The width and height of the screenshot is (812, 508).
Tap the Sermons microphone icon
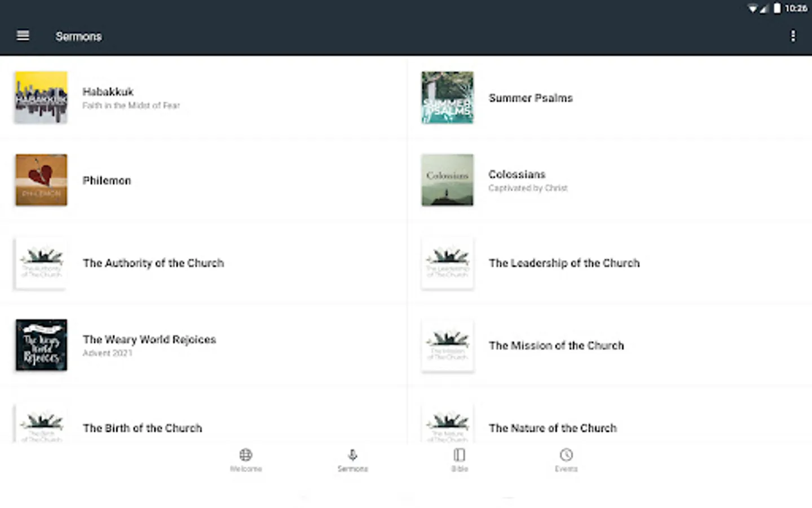pos(352,455)
